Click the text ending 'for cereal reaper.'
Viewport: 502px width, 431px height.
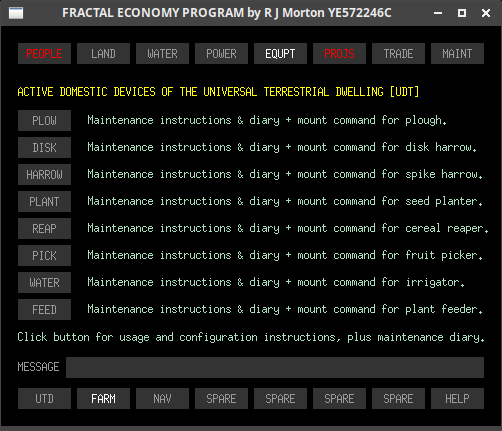pyautogui.click(x=288, y=228)
